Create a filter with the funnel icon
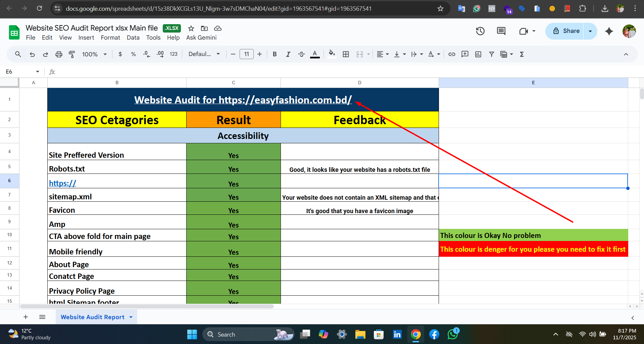The image size is (644, 344). pos(491,54)
